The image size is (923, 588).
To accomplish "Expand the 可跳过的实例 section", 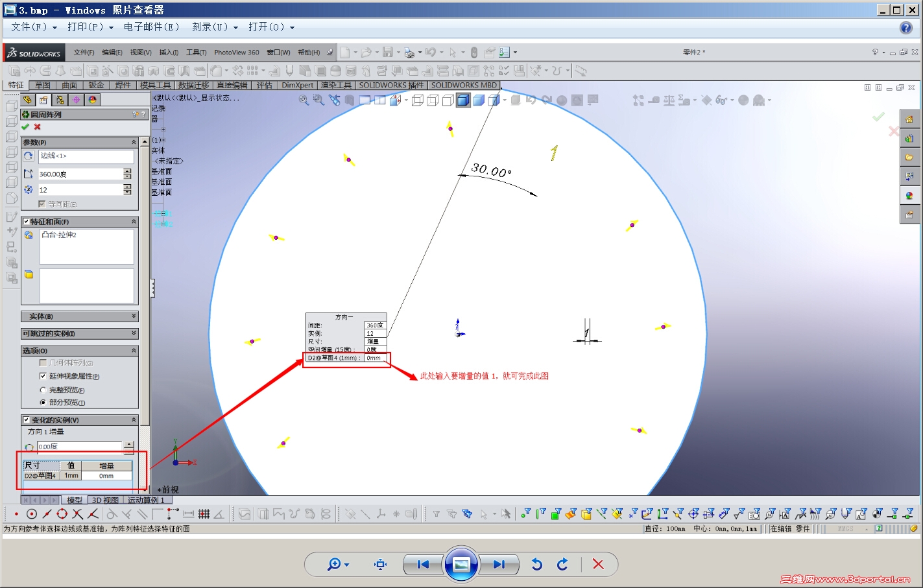I will [x=134, y=333].
